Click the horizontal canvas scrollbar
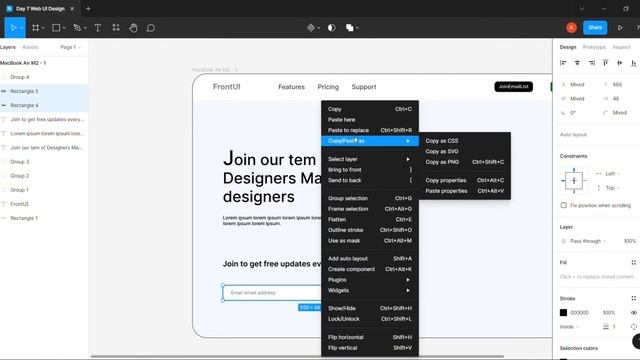 pos(297,356)
